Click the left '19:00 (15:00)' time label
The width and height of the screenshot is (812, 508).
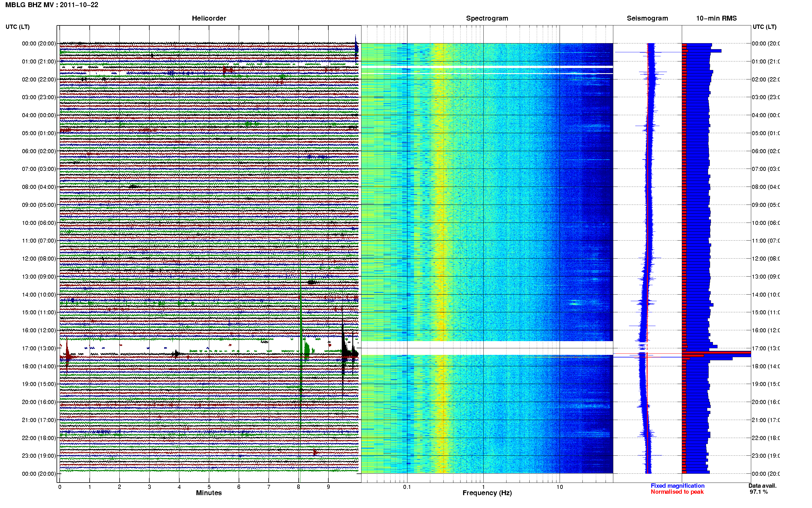tap(39, 384)
